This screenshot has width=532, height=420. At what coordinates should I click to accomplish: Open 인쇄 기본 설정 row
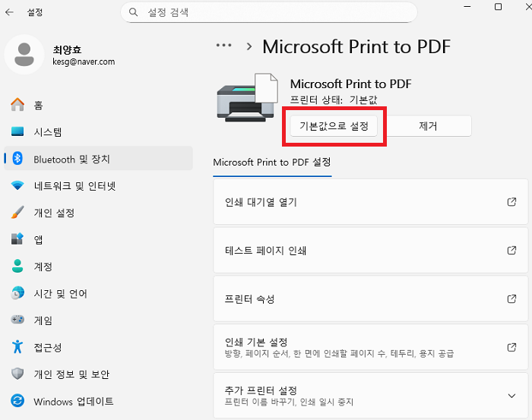coord(371,347)
